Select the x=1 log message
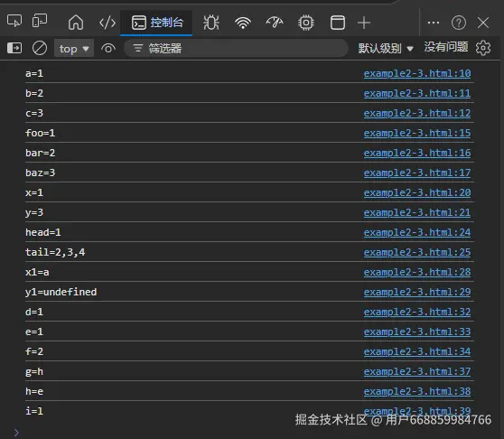 (x=34, y=192)
